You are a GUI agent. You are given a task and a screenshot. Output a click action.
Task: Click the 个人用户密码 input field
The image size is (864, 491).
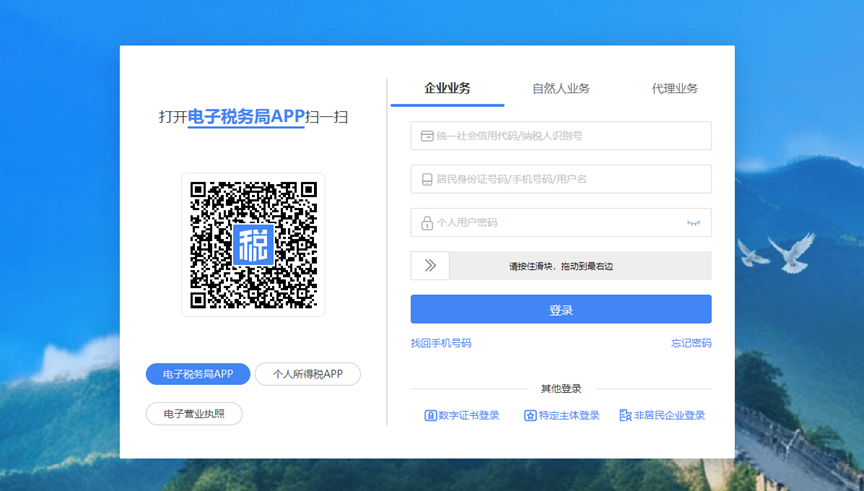coord(555,223)
